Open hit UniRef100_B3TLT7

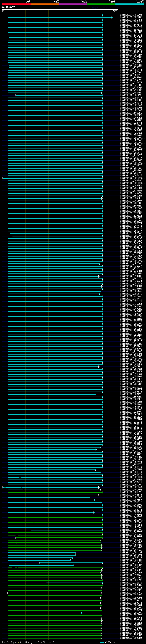tap(131, 27)
